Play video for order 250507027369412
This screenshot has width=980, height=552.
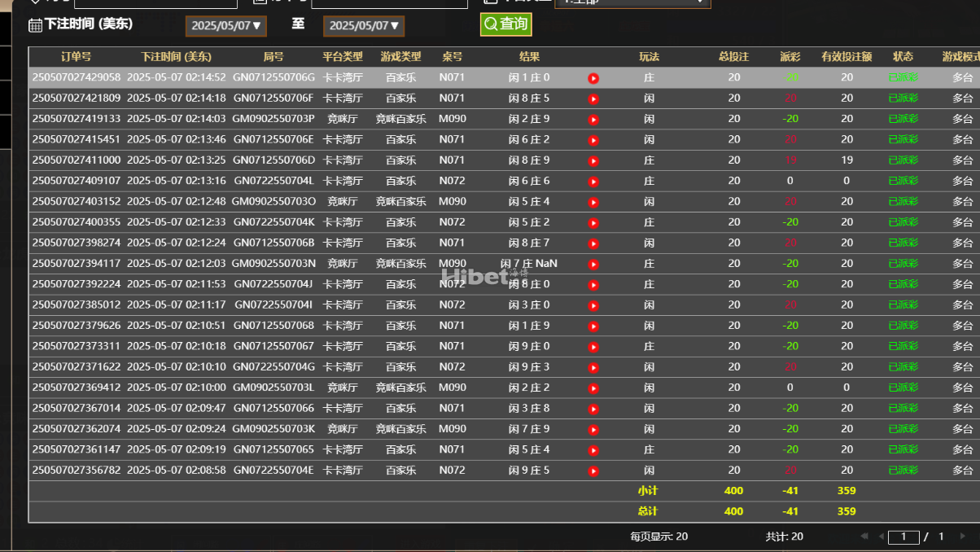pyautogui.click(x=593, y=388)
